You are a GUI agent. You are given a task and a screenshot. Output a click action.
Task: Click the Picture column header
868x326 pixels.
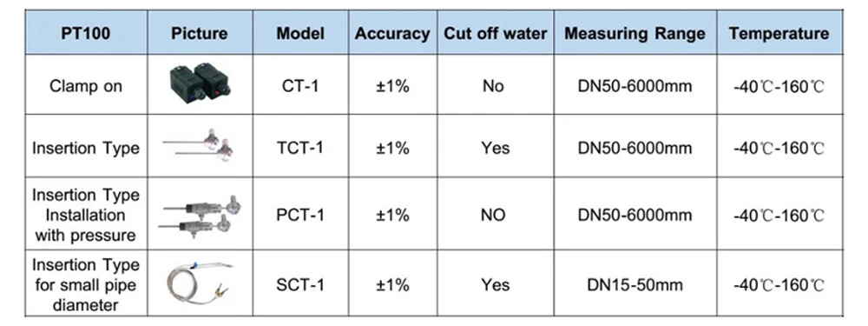point(200,33)
